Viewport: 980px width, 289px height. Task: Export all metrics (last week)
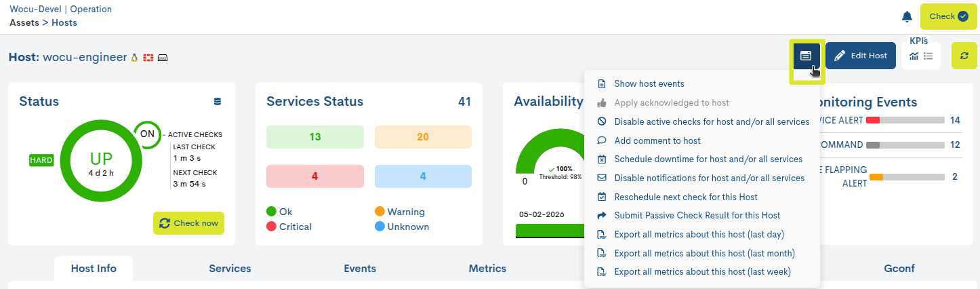(702, 272)
